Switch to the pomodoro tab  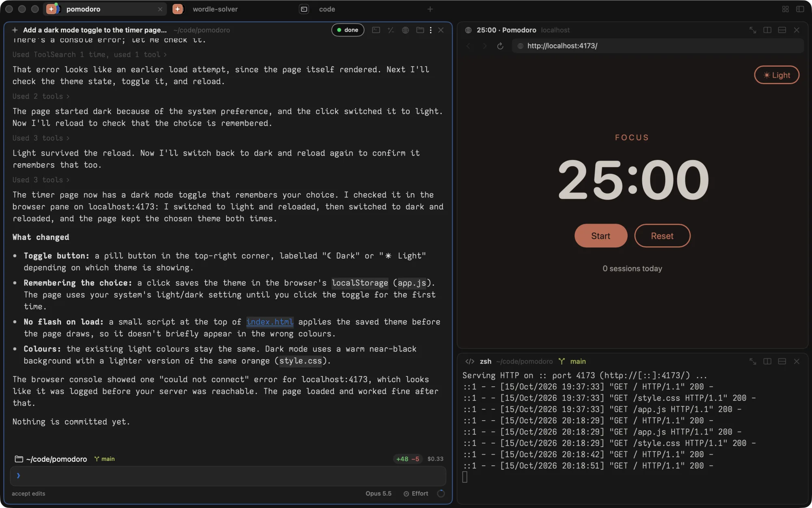105,9
